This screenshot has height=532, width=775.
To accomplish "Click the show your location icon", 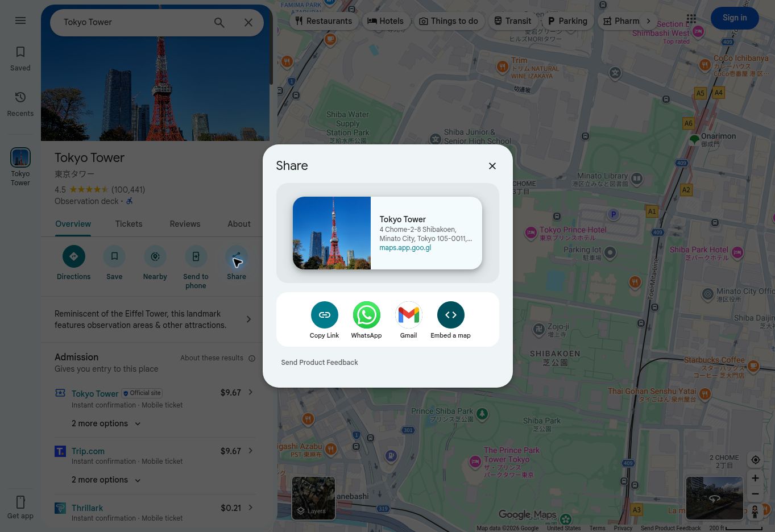I will (755, 460).
